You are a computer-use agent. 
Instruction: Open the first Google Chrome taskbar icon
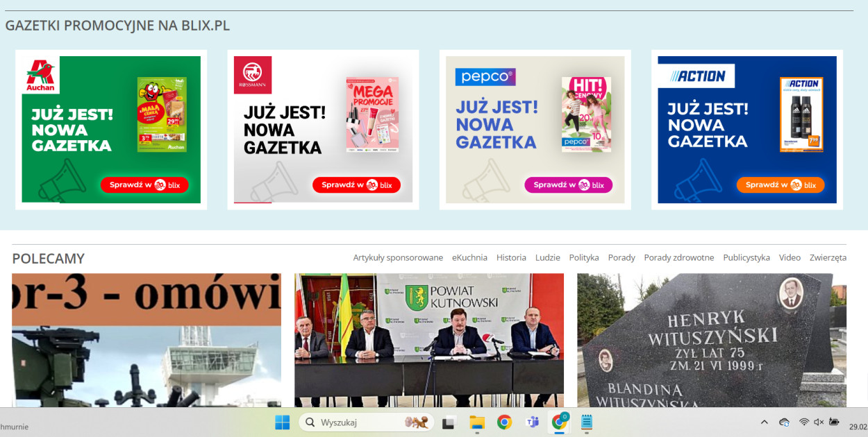coord(504,422)
